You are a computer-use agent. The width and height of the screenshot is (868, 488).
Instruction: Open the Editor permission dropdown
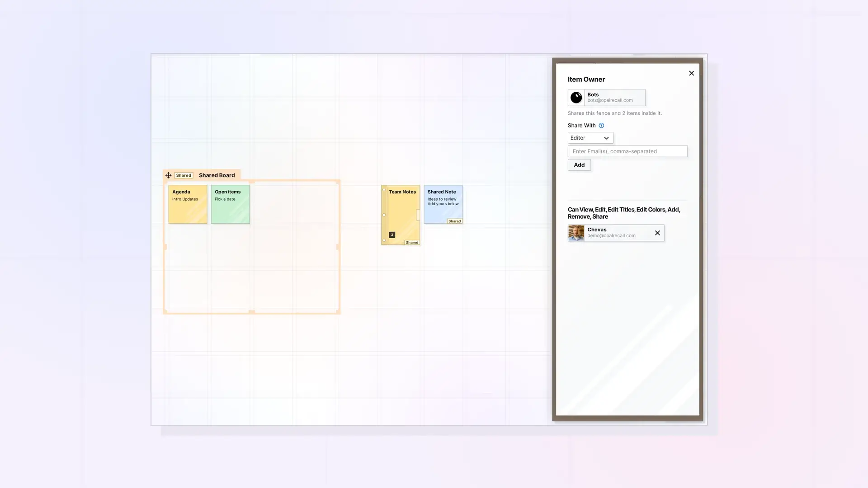(x=590, y=138)
